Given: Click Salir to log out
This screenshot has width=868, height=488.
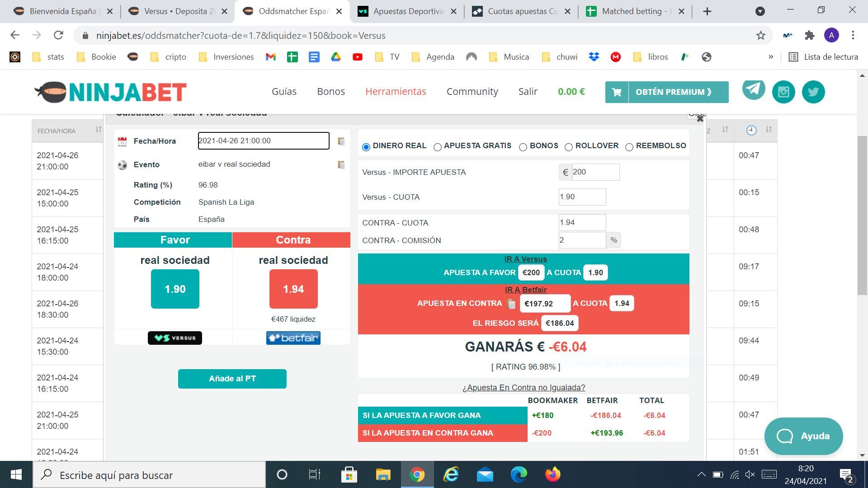Looking at the screenshot, I should tap(528, 91).
